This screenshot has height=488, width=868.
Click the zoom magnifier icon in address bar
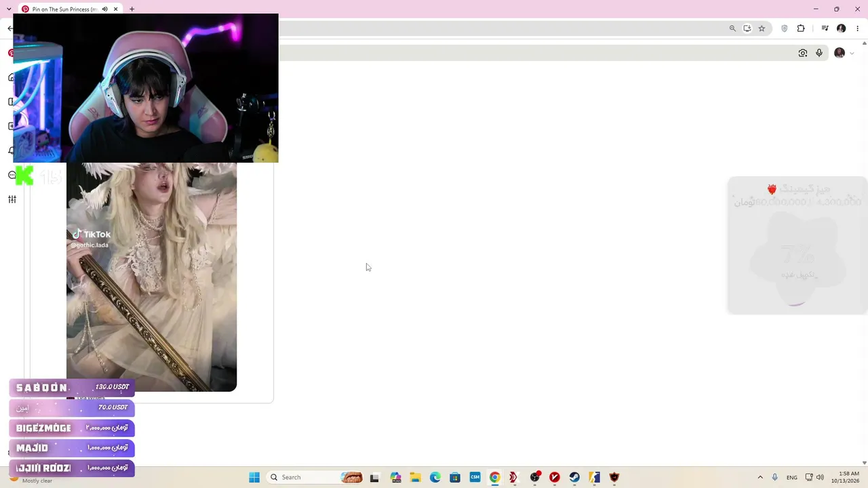(732, 28)
